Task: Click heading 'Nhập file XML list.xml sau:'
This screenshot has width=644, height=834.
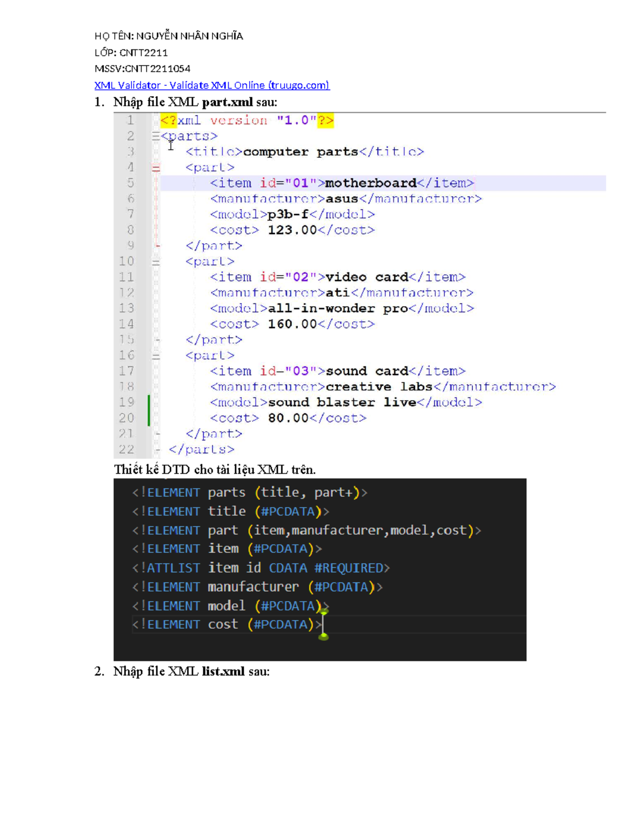Action: click(x=192, y=671)
